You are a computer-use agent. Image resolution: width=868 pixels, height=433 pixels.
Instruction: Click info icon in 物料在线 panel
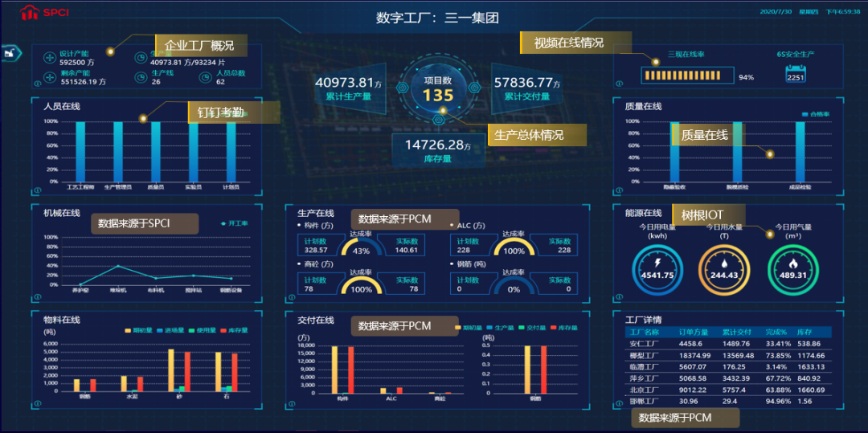39,404
